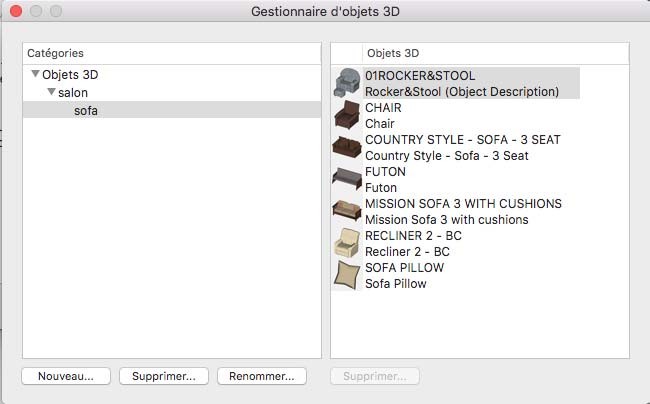Image resolution: width=650 pixels, height=404 pixels.
Task: Select the Futon thumbnail icon
Action: (x=346, y=179)
